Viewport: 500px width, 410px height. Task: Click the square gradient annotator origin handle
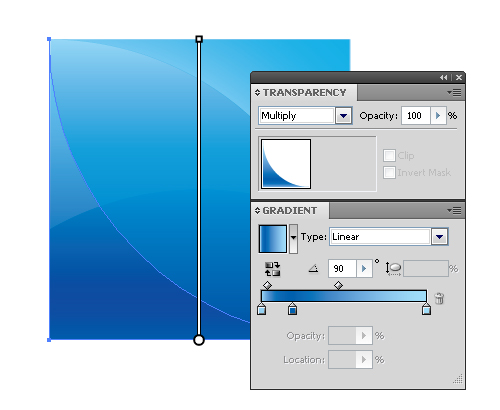(x=199, y=39)
